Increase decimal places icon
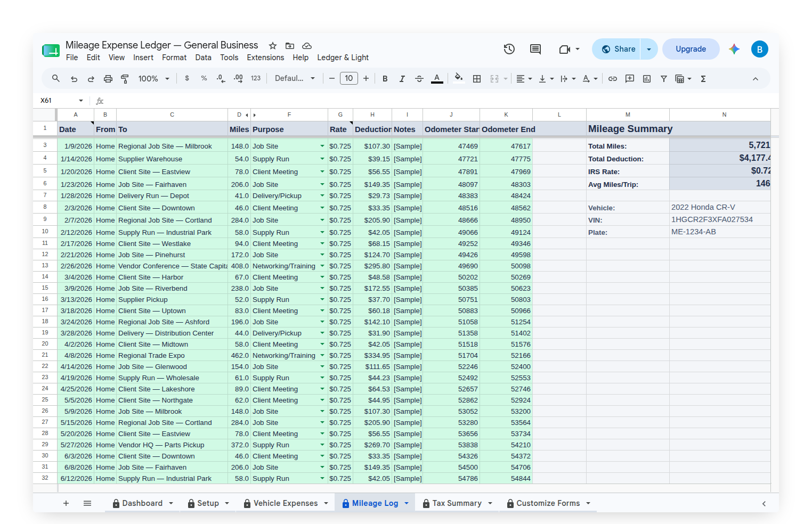The height and width of the screenshot is (524, 812). coord(238,78)
